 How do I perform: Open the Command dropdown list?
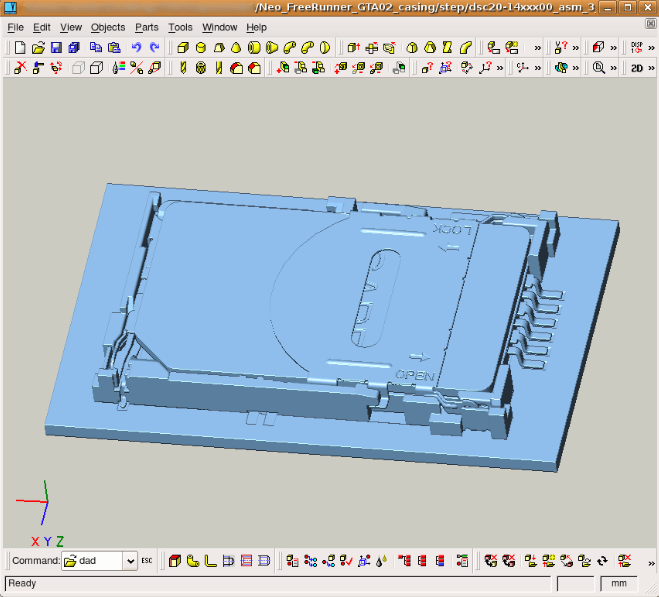pos(129,561)
